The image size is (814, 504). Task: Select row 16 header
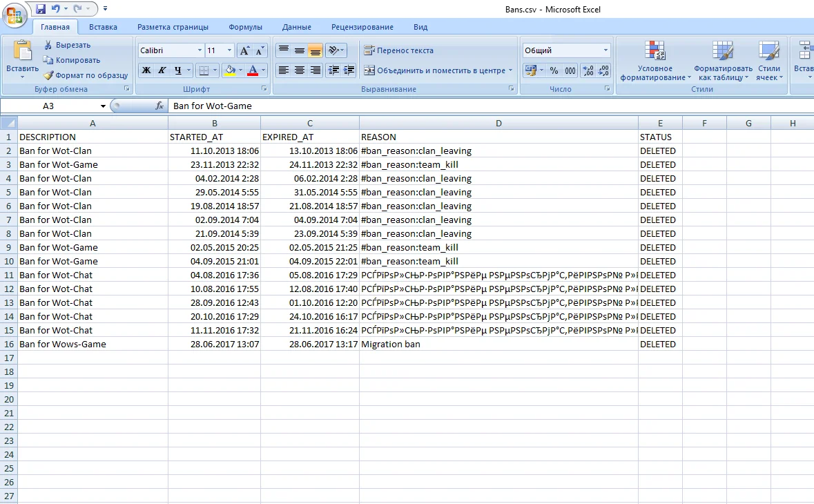point(9,344)
